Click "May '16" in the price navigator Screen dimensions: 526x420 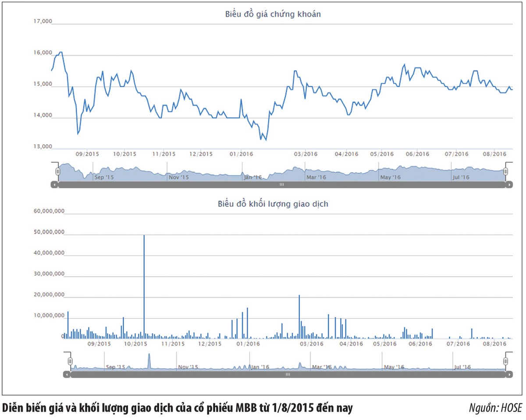390,177
